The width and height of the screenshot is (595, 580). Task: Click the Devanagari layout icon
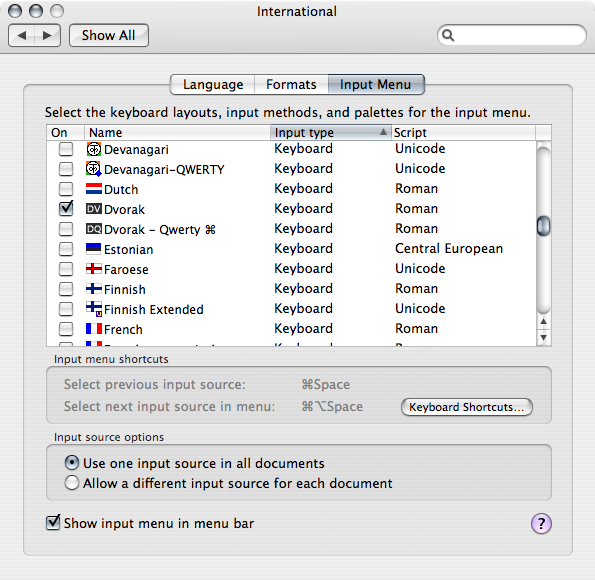[94, 149]
